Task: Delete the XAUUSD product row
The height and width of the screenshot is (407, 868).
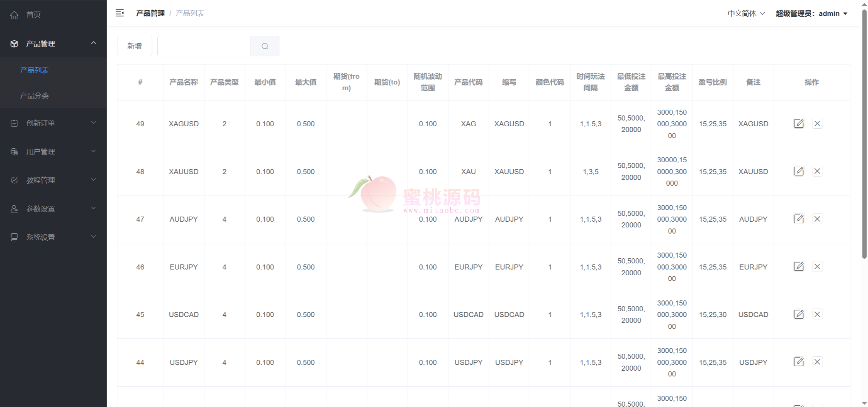Action: coord(817,171)
